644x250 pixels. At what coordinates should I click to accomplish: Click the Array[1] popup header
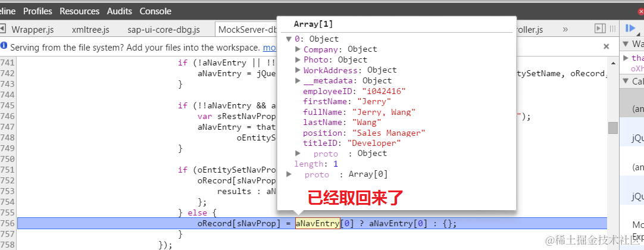313,24
